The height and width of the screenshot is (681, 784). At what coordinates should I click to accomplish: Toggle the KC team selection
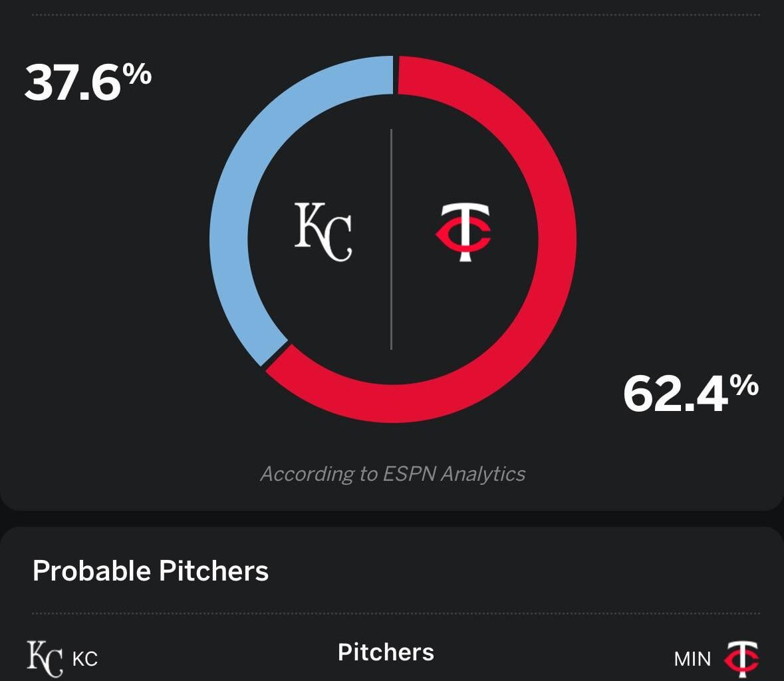pyautogui.click(x=86, y=660)
